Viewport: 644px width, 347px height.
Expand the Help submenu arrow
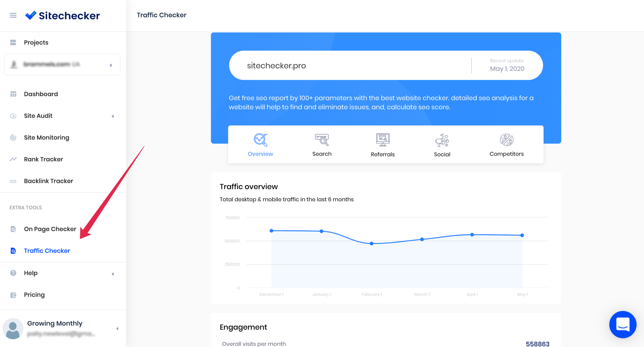point(113,274)
